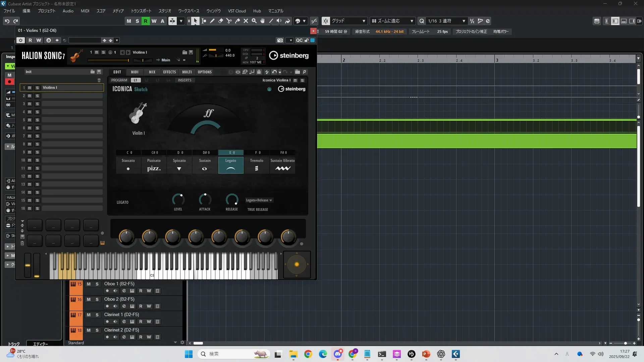Mute the Oboe 1 track
This screenshot has height=362, width=644.
point(89,284)
